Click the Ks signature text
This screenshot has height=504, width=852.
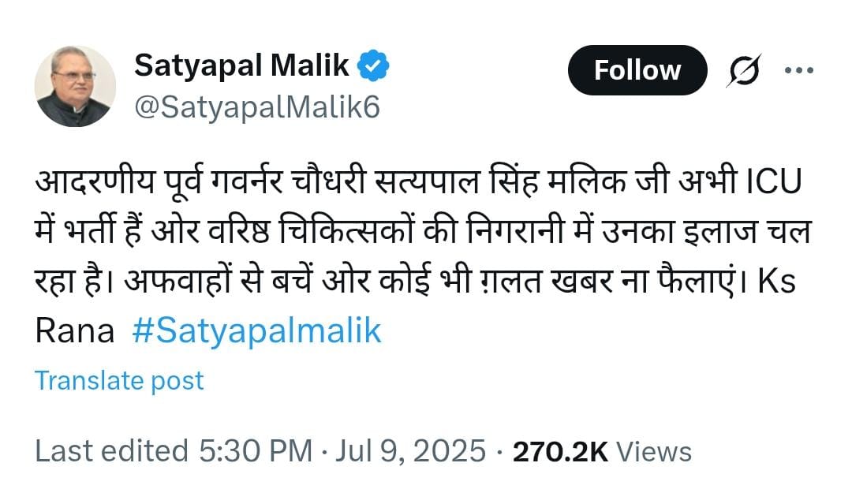tap(777, 282)
